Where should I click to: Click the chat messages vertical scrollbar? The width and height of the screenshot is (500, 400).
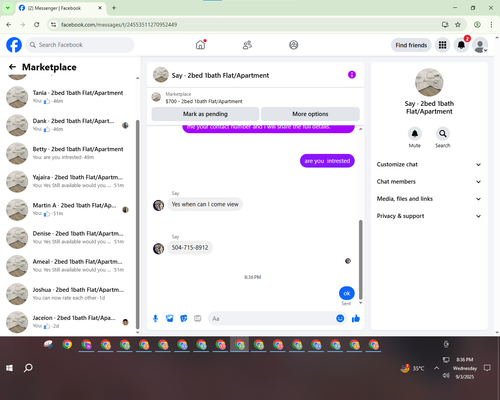point(360,259)
